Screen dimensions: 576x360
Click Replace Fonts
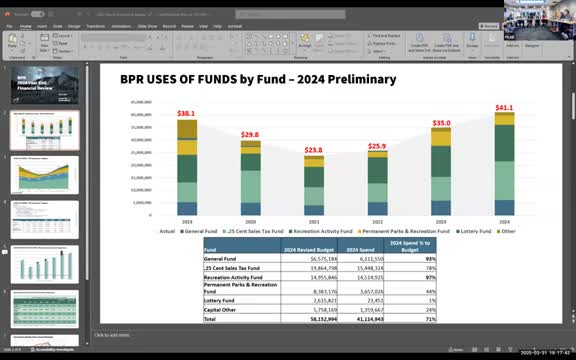pos(382,43)
